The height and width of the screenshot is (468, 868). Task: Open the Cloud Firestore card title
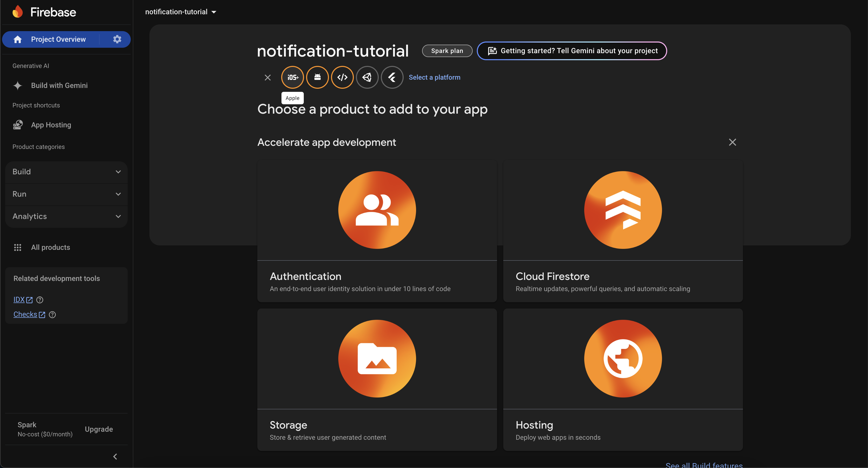552,276
